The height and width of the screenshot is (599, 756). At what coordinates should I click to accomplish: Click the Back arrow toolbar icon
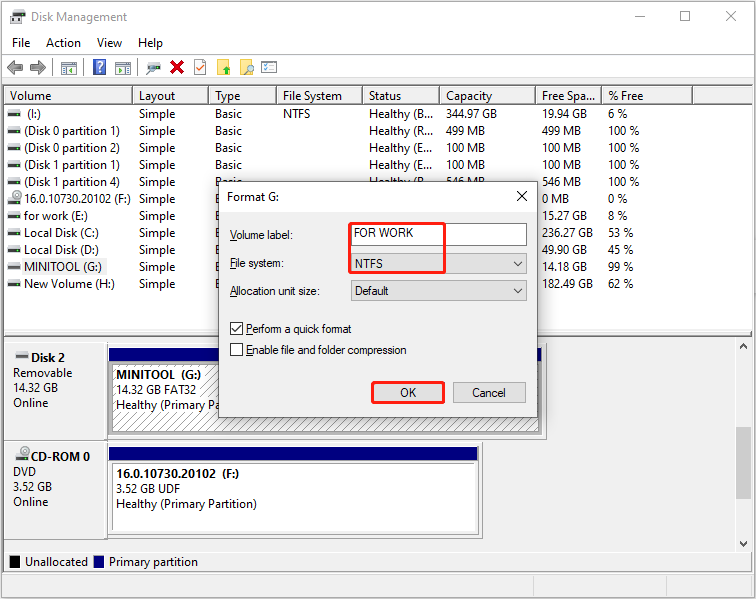[x=15, y=68]
